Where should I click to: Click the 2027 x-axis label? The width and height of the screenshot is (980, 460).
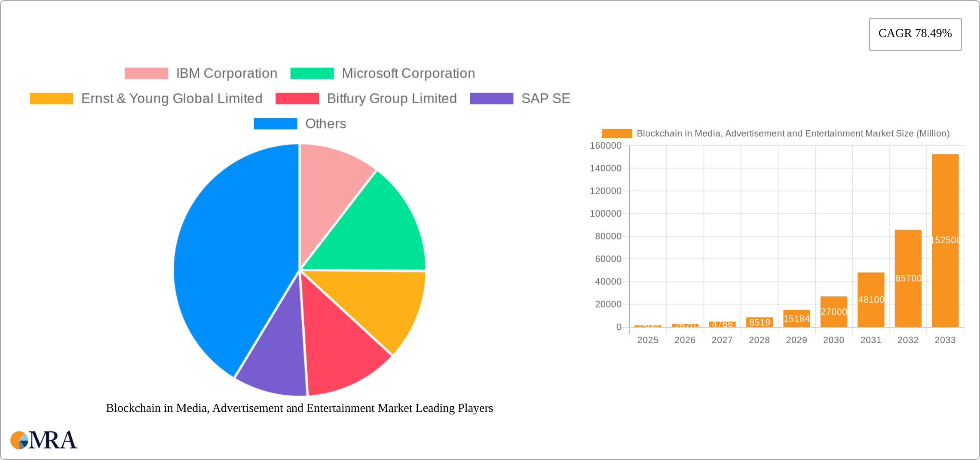point(722,340)
